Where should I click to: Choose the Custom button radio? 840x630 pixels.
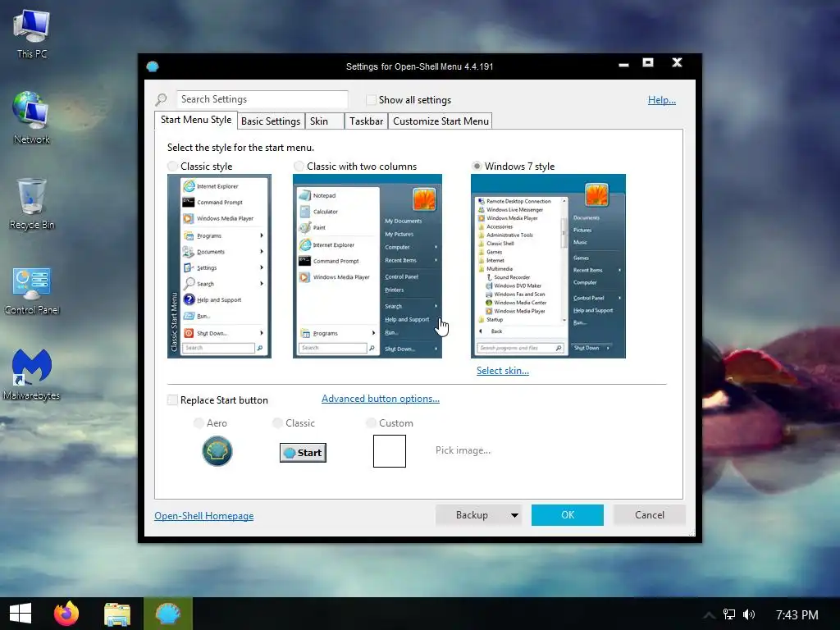tap(371, 423)
